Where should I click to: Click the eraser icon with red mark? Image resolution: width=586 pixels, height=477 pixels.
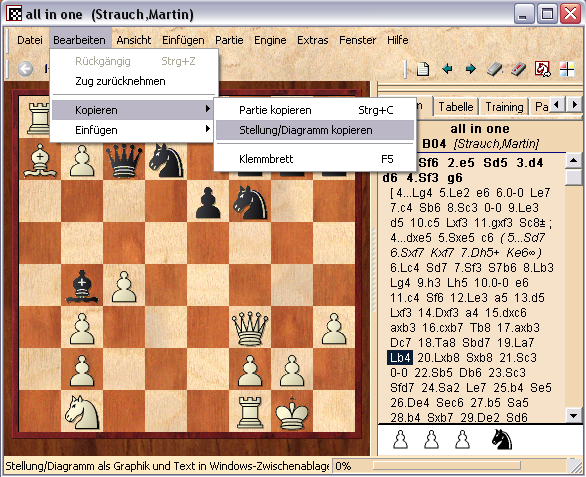point(518,69)
